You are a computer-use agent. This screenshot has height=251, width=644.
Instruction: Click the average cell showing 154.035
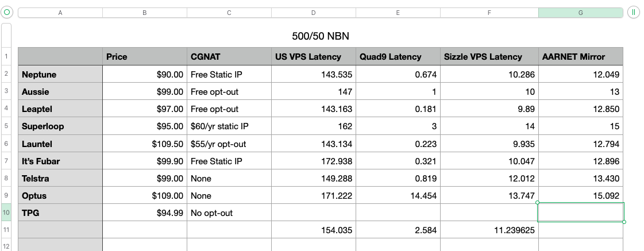click(314, 230)
